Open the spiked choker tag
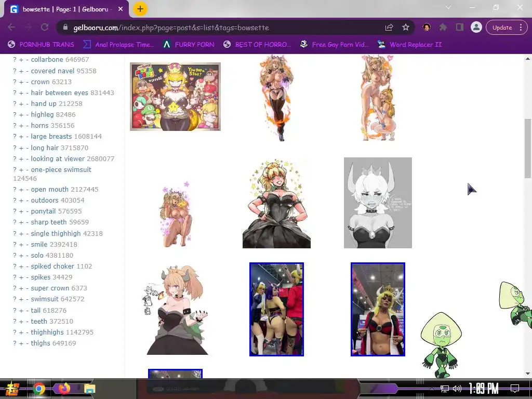This screenshot has height=399, width=532. (x=52, y=266)
